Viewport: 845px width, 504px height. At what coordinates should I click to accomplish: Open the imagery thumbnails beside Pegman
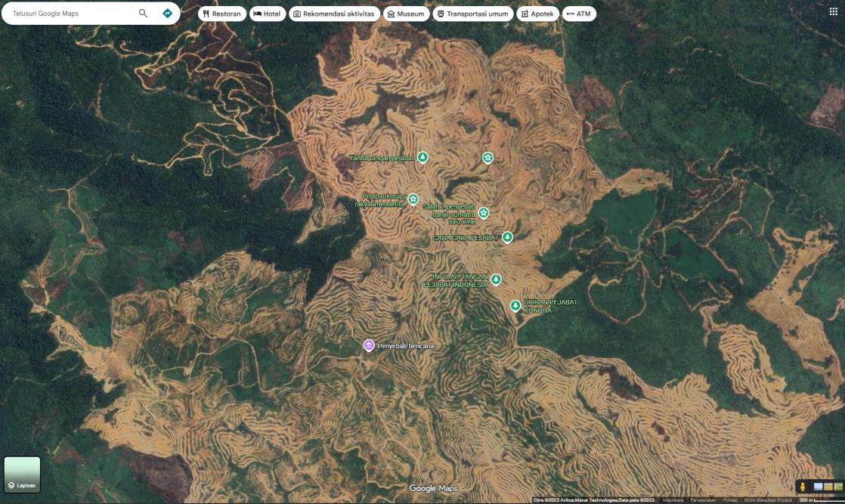(828, 487)
